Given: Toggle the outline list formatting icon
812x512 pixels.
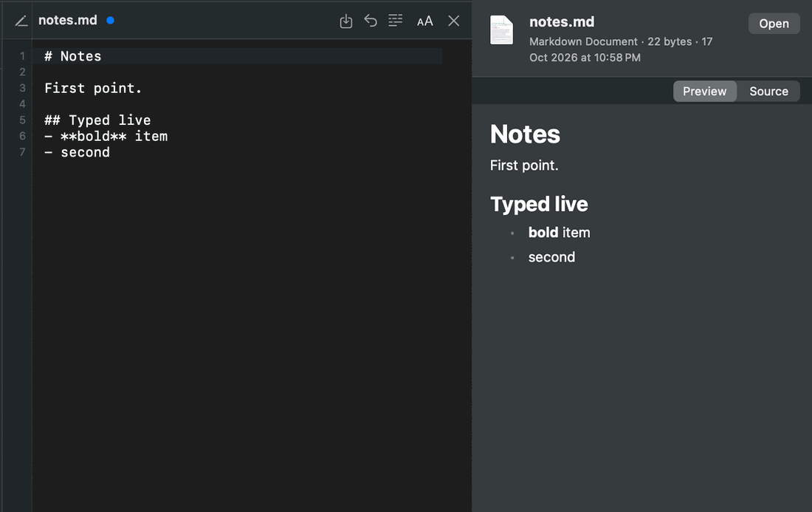Looking at the screenshot, I should pyautogui.click(x=395, y=21).
